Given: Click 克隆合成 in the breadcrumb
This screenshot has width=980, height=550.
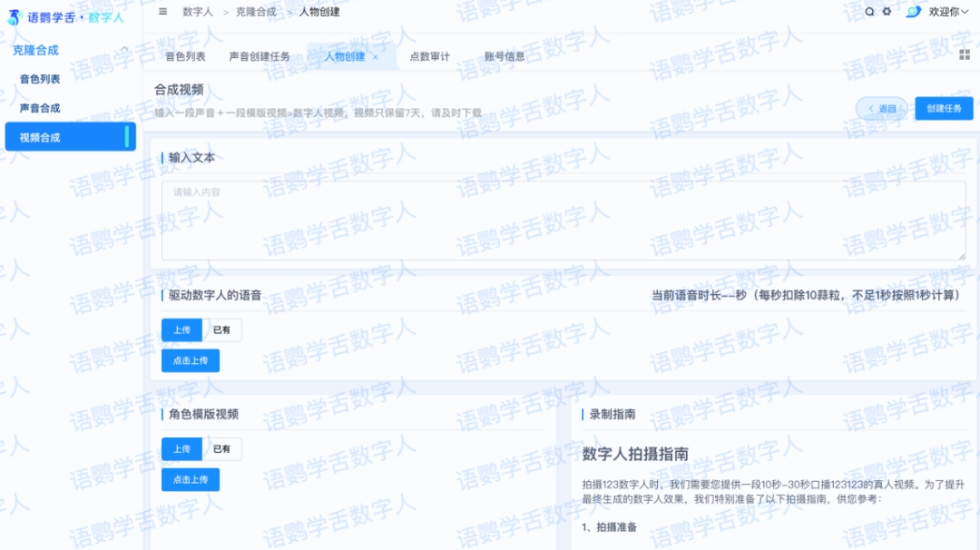Looking at the screenshot, I should point(255,12).
